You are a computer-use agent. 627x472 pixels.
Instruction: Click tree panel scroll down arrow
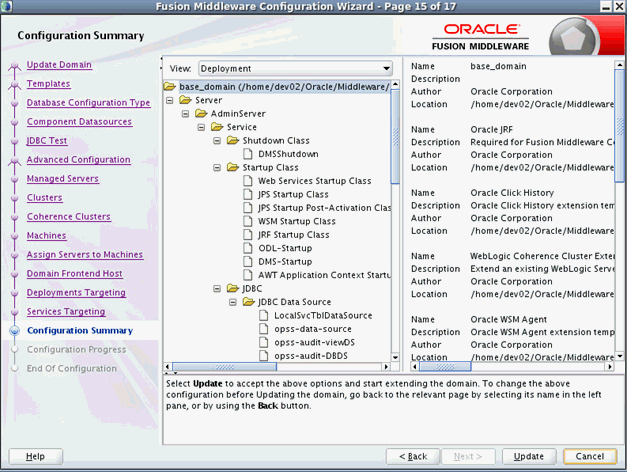pyautogui.click(x=395, y=358)
